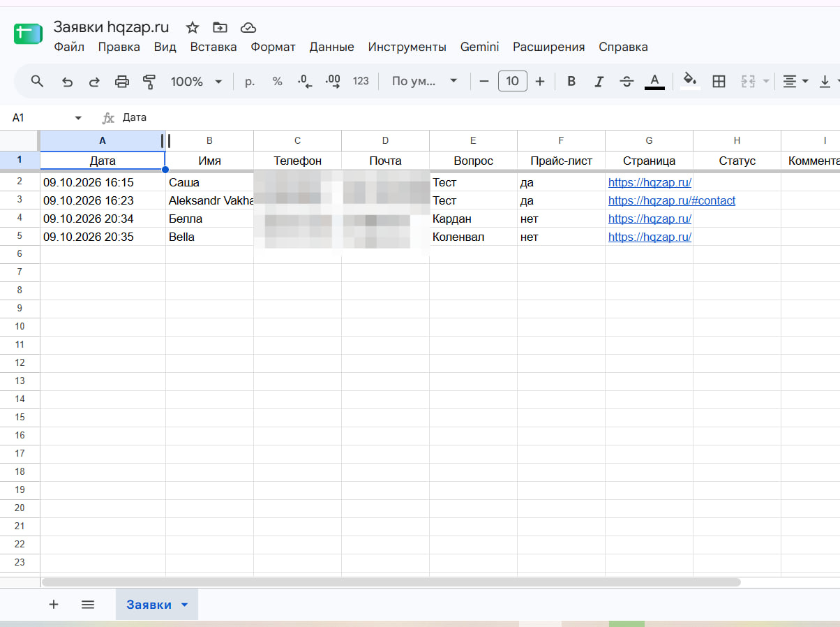Apply currency format (р.)
The height and width of the screenshot is (627, 840).
[250, 82]
